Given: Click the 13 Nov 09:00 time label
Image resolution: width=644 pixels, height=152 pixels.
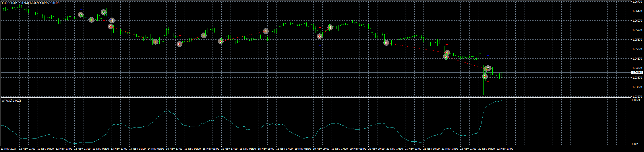Looking at the screenshot, I should 100,149.
